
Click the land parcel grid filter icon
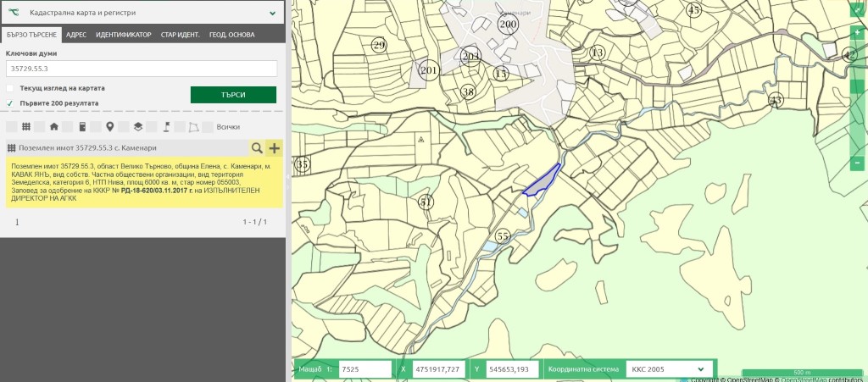click(x=26, y=127)
